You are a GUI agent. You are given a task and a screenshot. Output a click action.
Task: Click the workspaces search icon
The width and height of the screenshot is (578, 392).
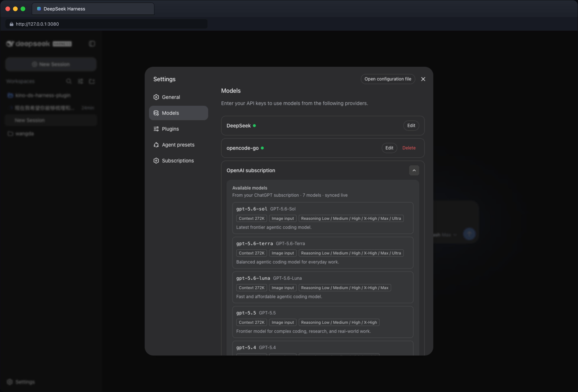[69, 81]
